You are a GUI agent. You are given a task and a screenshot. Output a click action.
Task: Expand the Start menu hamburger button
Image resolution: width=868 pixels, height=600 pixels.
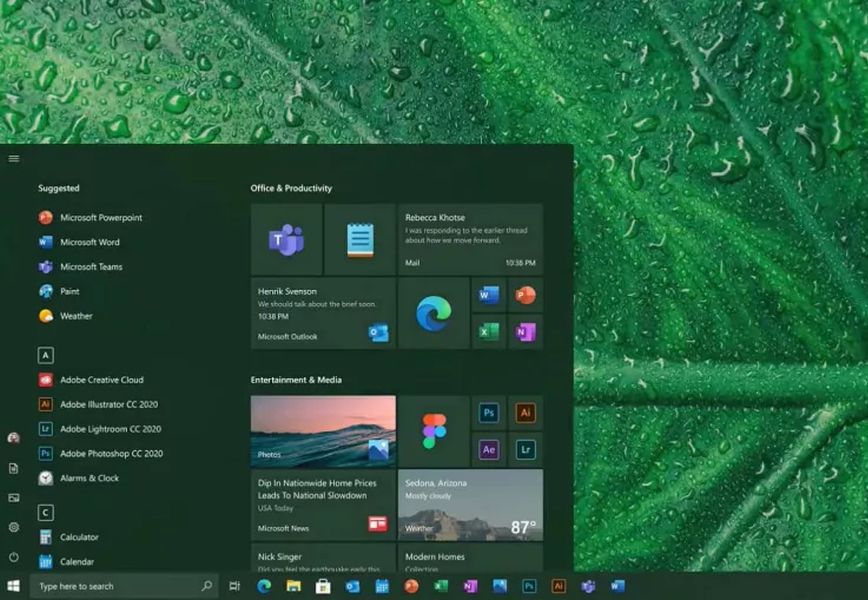click(14, 159)
